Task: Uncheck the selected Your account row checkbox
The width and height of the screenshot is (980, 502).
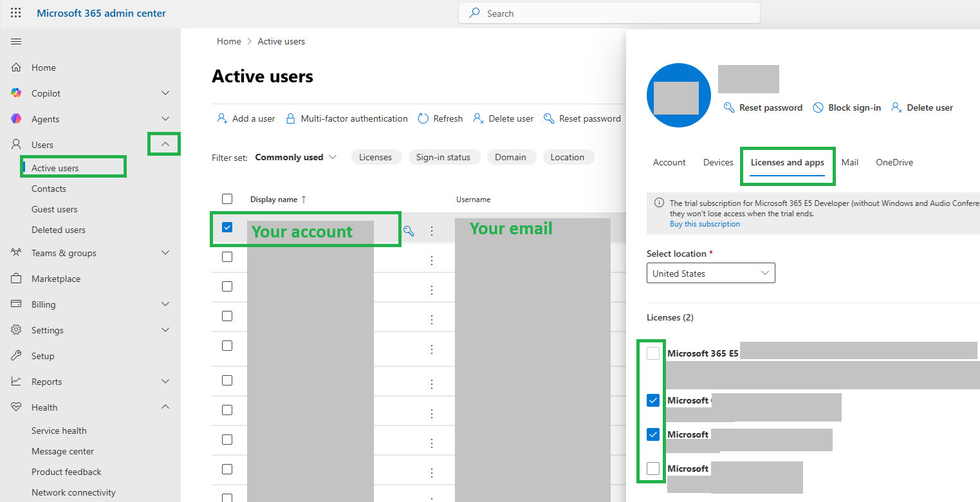Action: [227, 227]
